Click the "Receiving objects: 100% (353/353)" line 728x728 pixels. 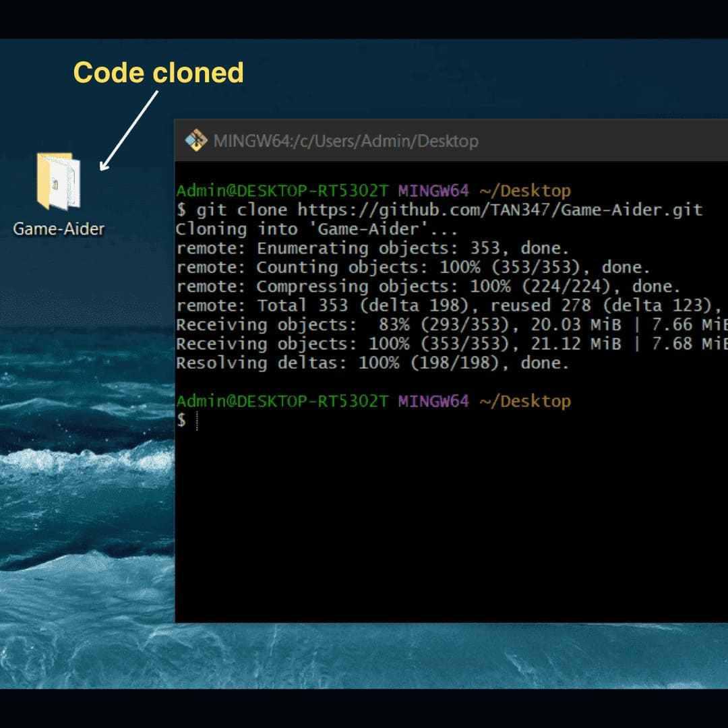[x=452, y=344]
